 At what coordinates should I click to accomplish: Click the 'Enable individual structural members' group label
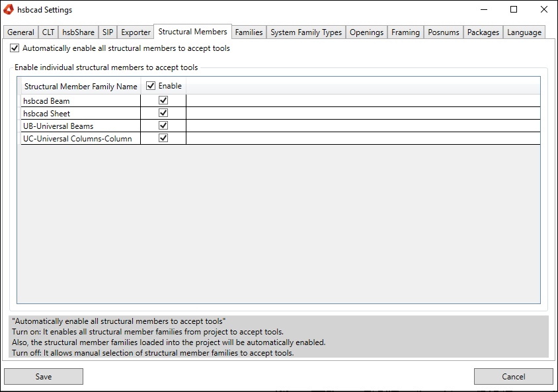click(106, 67)
